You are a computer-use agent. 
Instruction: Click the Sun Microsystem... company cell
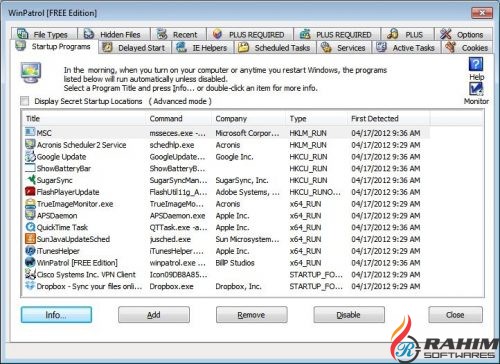pyautogui.click(x=247, y=239)
